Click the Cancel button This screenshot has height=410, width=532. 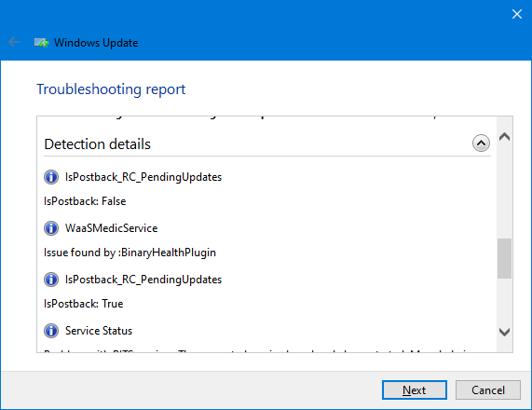[x=488, y=390]
